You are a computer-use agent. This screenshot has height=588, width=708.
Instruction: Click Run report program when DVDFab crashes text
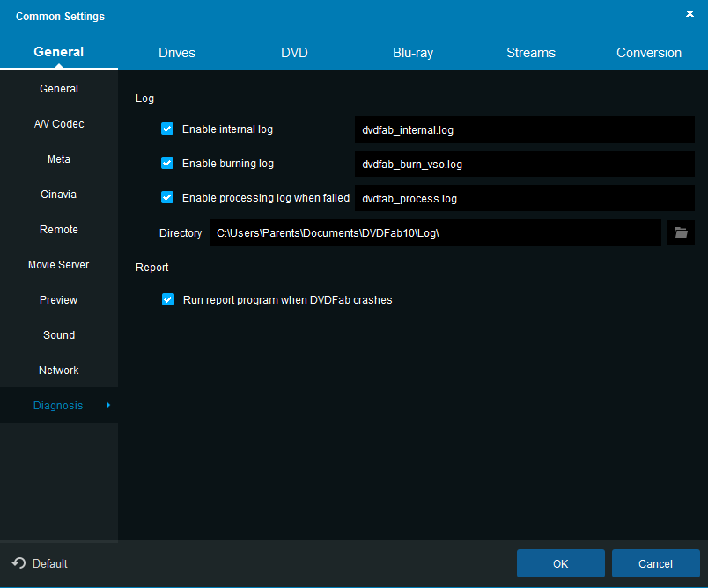coord(288,299)
